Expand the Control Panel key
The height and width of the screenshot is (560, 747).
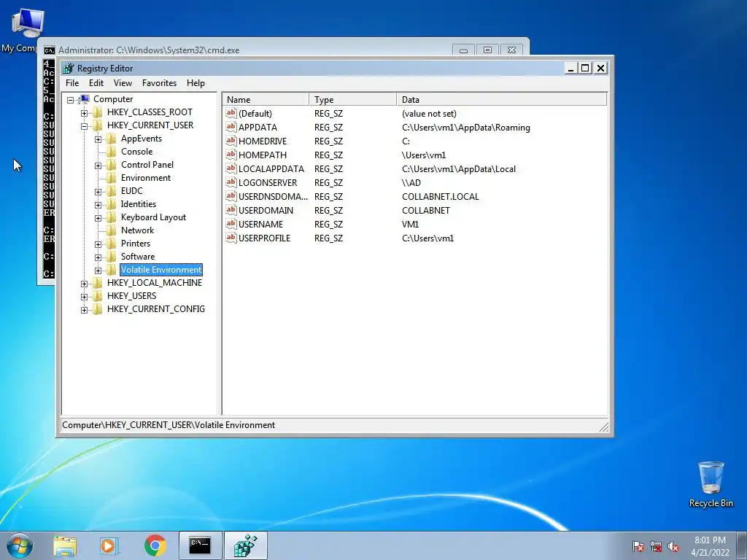98,166
